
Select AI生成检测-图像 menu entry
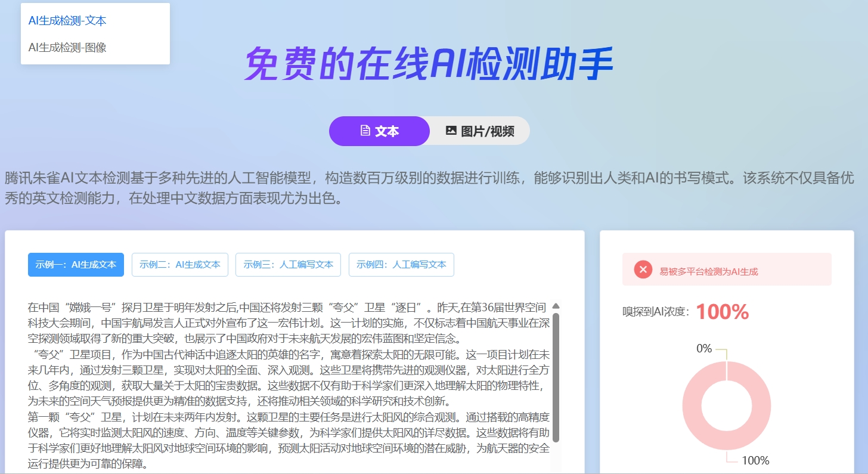[67, 47]
